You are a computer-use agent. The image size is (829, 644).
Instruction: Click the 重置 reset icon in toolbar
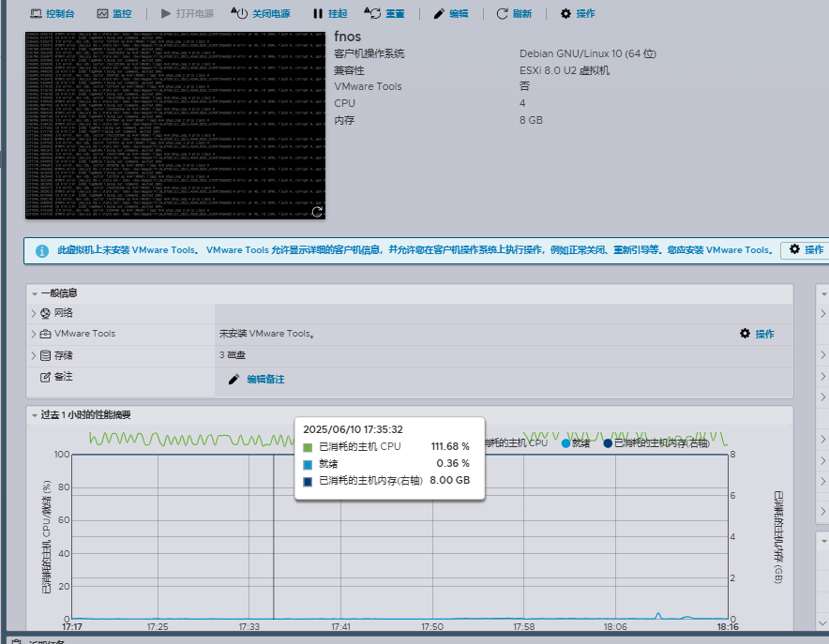click(x=372, y=14)
